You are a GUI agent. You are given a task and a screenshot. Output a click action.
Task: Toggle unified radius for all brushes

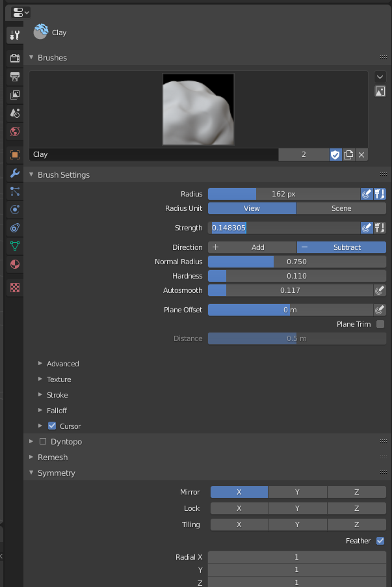380,194
